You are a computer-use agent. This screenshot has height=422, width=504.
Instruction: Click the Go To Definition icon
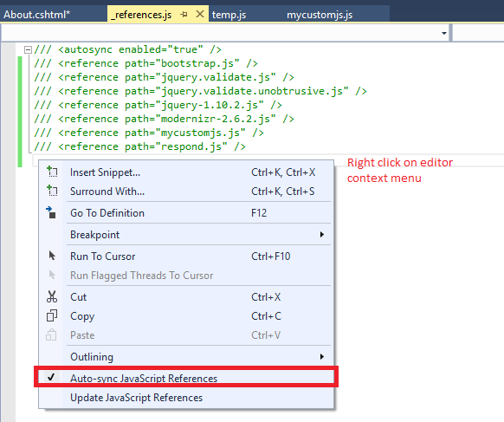[x=51, y=212]
